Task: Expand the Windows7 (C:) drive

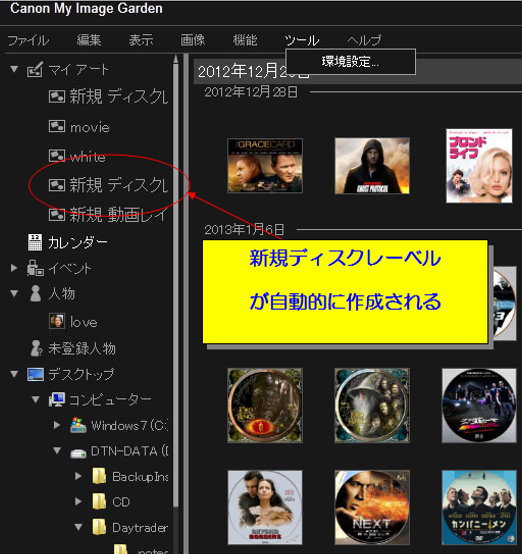Action: (57, 425)
